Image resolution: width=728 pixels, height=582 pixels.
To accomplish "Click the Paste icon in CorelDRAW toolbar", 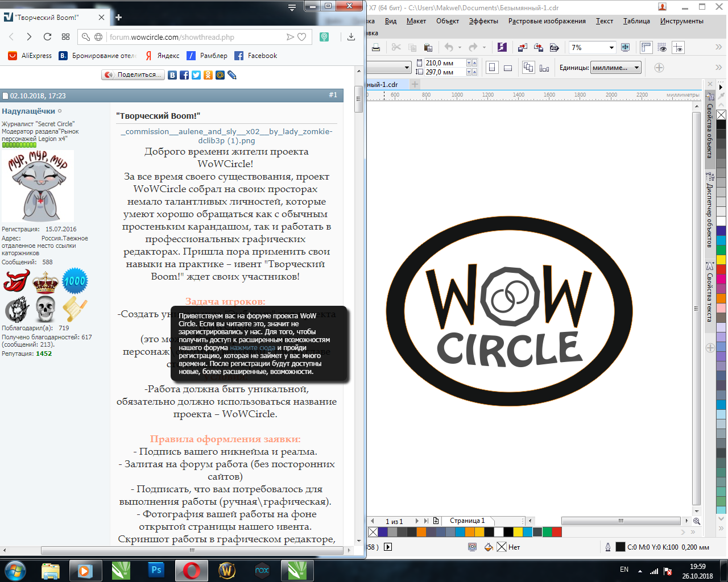I will coord(428,48).
